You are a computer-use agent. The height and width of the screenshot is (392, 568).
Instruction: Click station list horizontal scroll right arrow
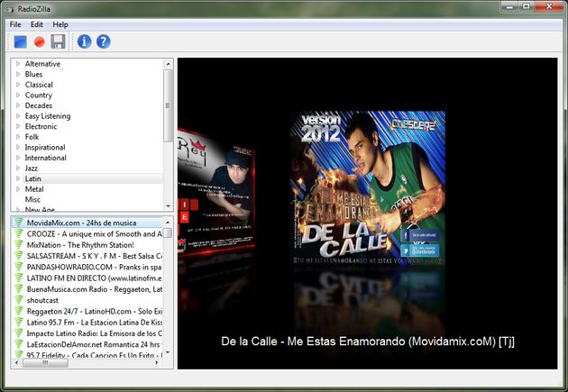click(x=157, y=362)
